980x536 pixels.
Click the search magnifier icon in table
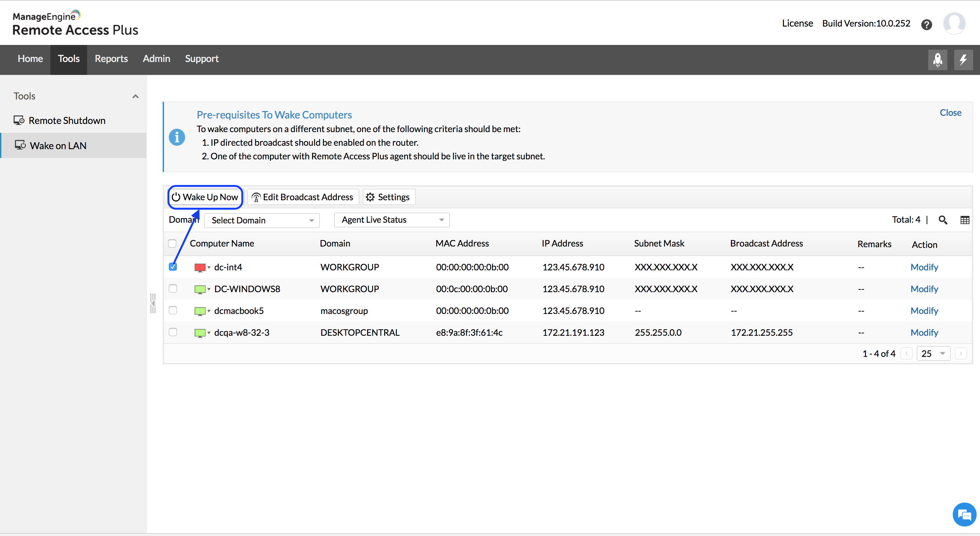pos(943,220)
